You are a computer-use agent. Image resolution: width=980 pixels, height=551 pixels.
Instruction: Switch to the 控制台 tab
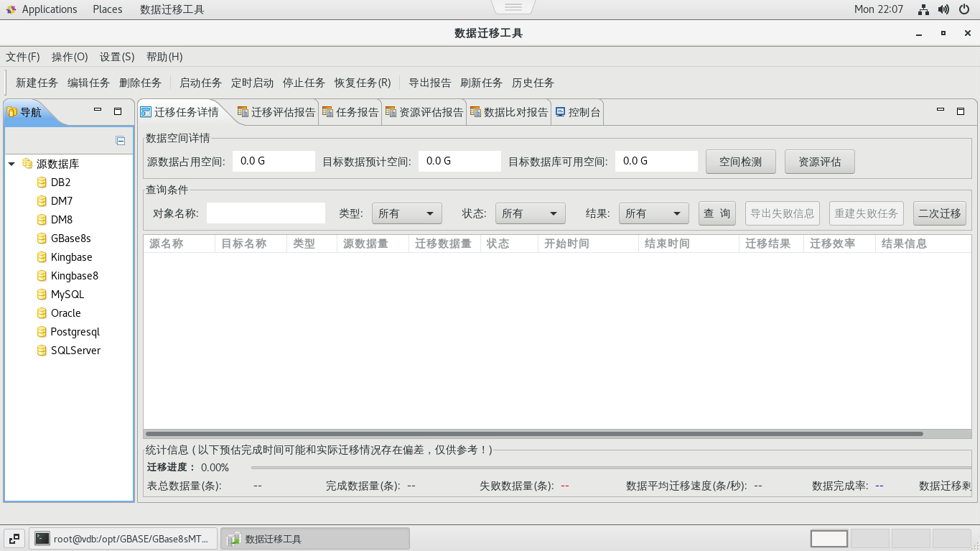(x=578, y=112)
